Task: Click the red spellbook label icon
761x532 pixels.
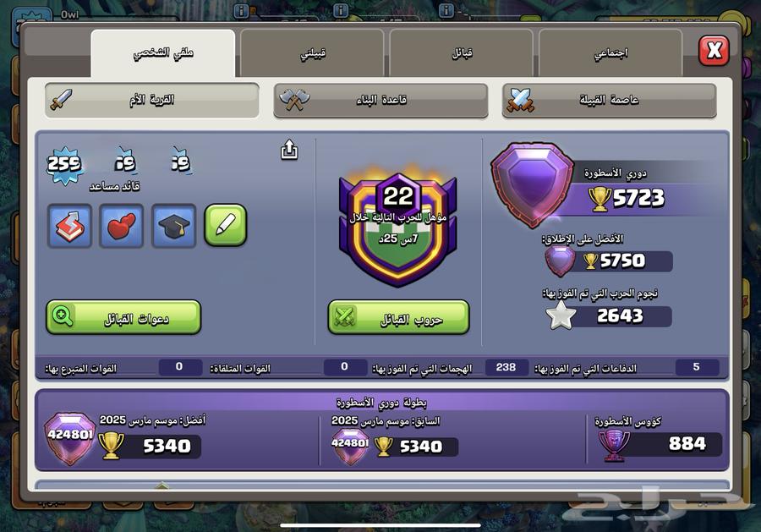Action: point(70,226)
